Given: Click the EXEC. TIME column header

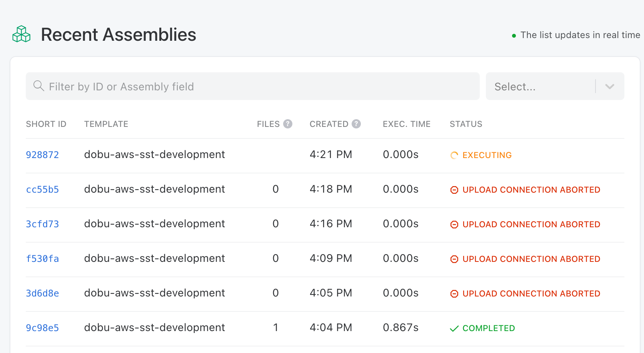Looking at the screenshot, I should [x=407, y=124].
